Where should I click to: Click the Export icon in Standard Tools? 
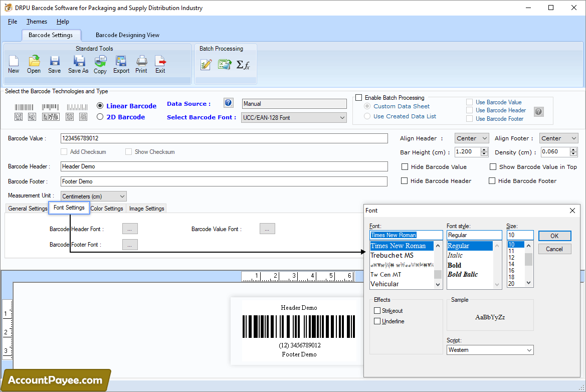tap(121, 64)
